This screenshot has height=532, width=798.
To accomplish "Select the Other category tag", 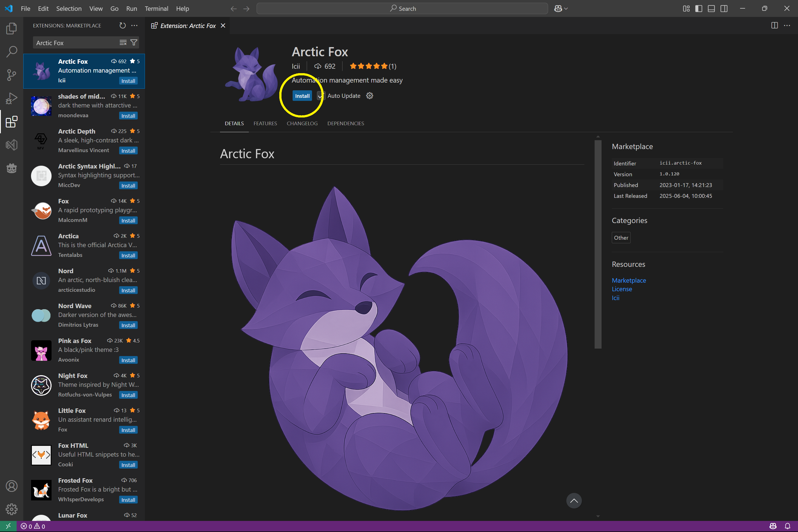I will [621, 237].
